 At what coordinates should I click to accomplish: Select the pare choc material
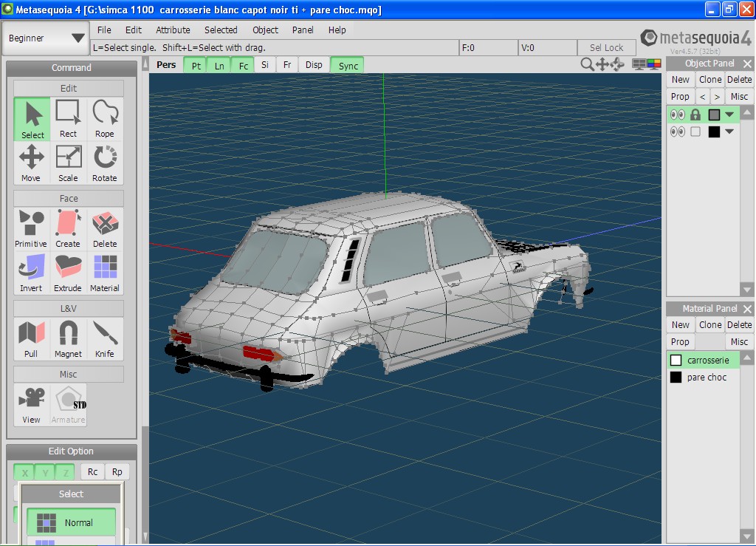point(704,378)
